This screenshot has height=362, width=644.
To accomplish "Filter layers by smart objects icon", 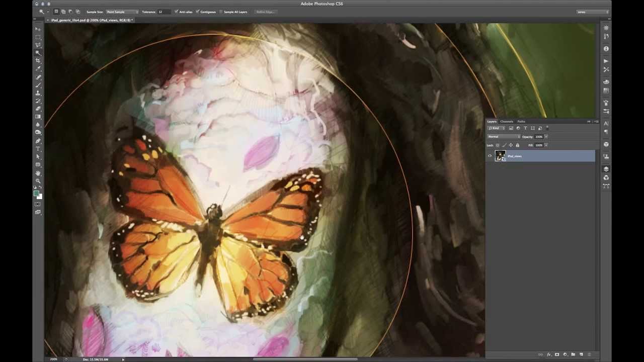I will (540, 128).
